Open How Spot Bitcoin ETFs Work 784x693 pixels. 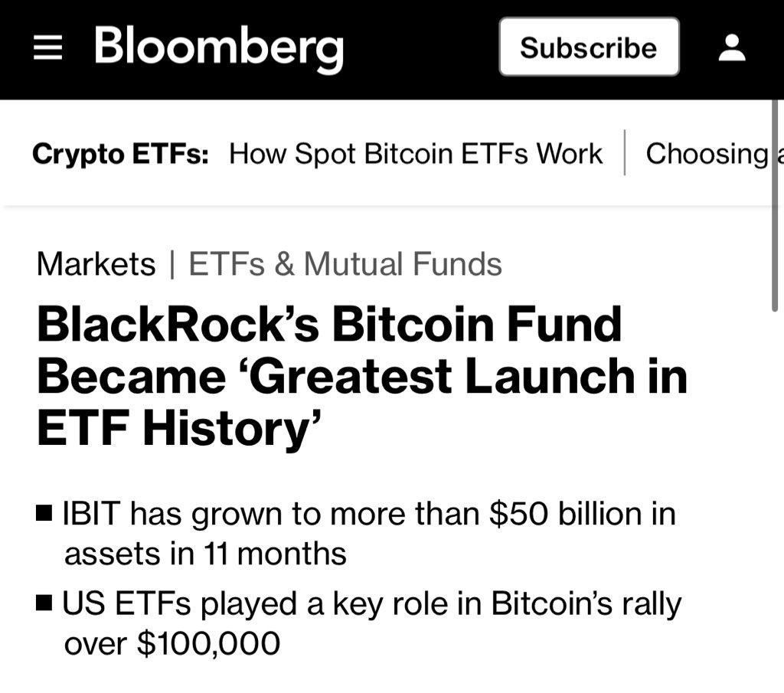pyautogui.click(x=416, y=154)
